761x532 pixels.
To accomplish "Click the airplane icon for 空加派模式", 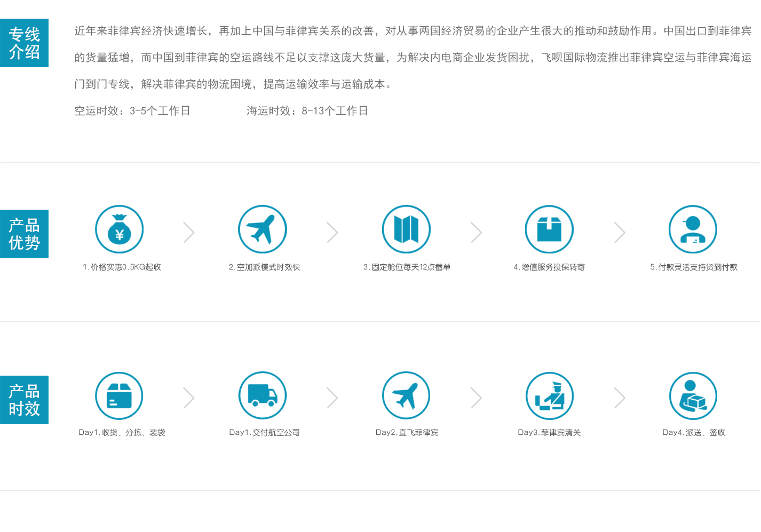I will (262, 229).
